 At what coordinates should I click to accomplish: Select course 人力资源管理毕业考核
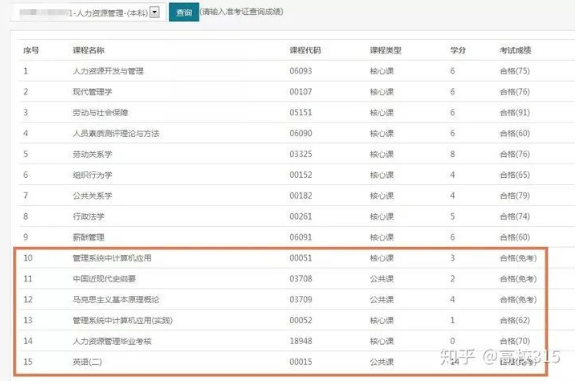(x=112, y=341)
